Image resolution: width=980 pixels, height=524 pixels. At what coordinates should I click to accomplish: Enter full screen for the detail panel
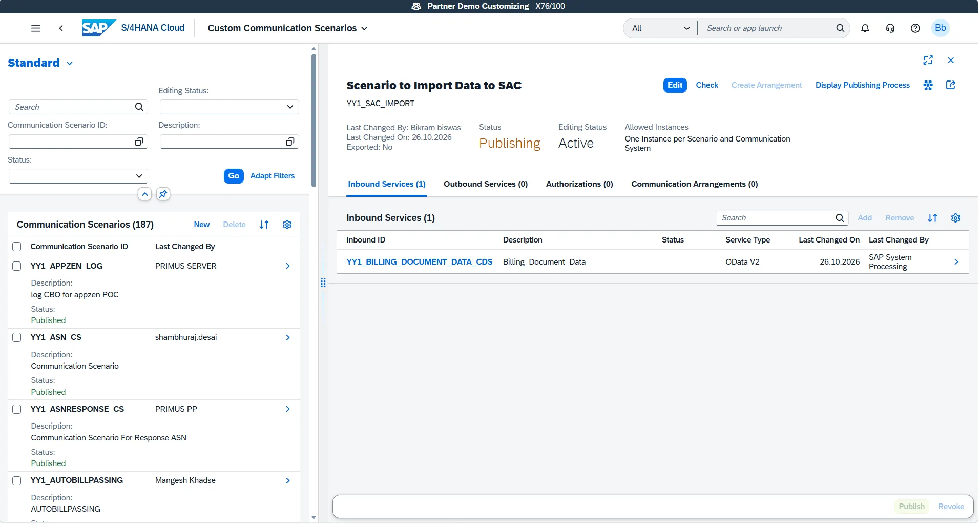coord(928,60)
